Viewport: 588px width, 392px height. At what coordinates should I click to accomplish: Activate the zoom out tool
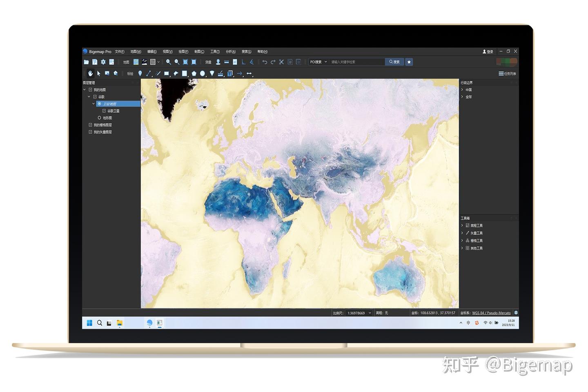(x=177, y=62)
